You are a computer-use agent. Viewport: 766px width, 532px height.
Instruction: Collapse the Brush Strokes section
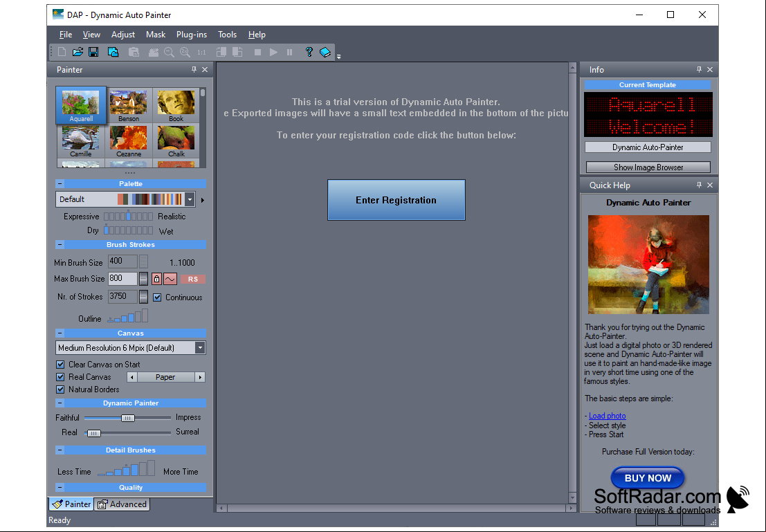pos(60,244)
